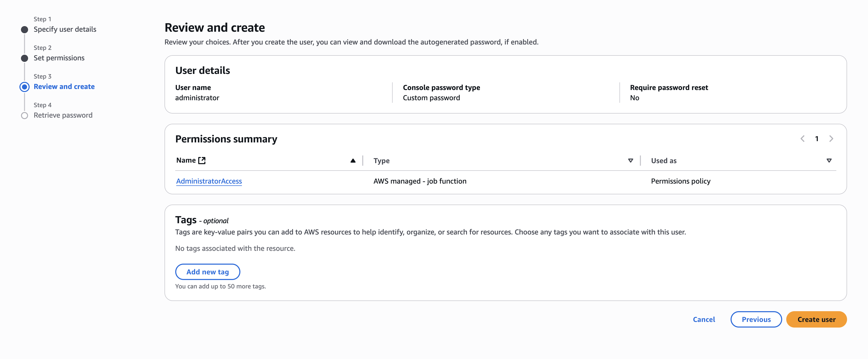Click the Step 1 filled circle indicator
Screen dimensions: 868x359
pyautogui.click(x=25, y=30)
